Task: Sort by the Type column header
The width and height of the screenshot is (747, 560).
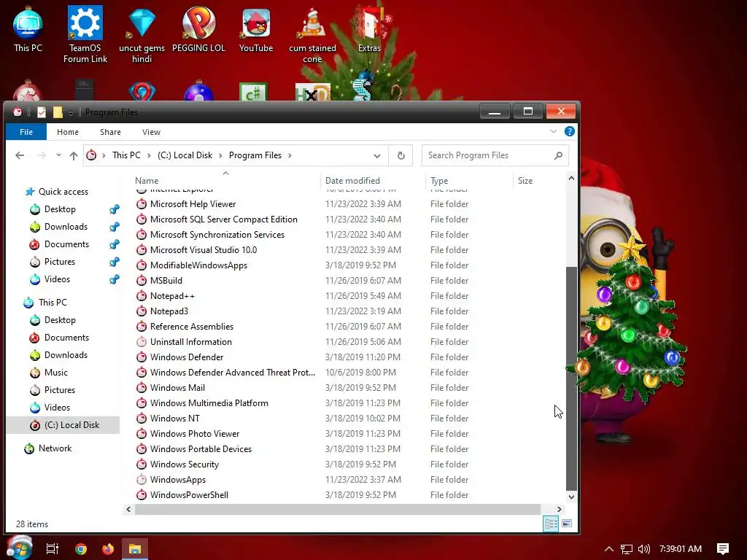Action: (469, 181)
